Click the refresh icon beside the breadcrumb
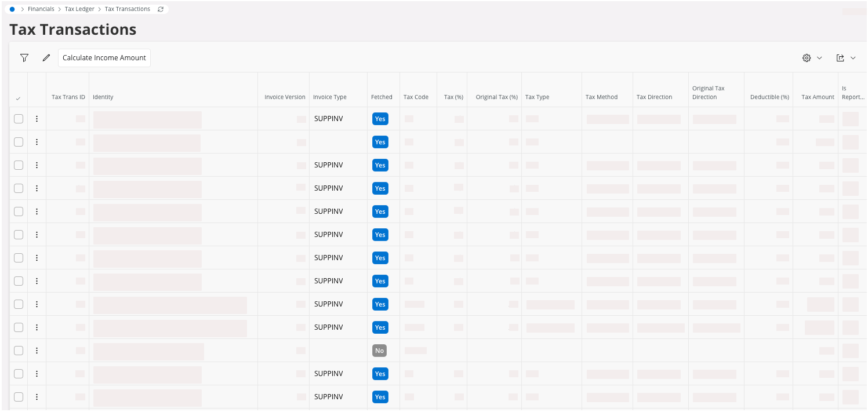The width and height of the screenshot is (868, 412). point(161,9)
